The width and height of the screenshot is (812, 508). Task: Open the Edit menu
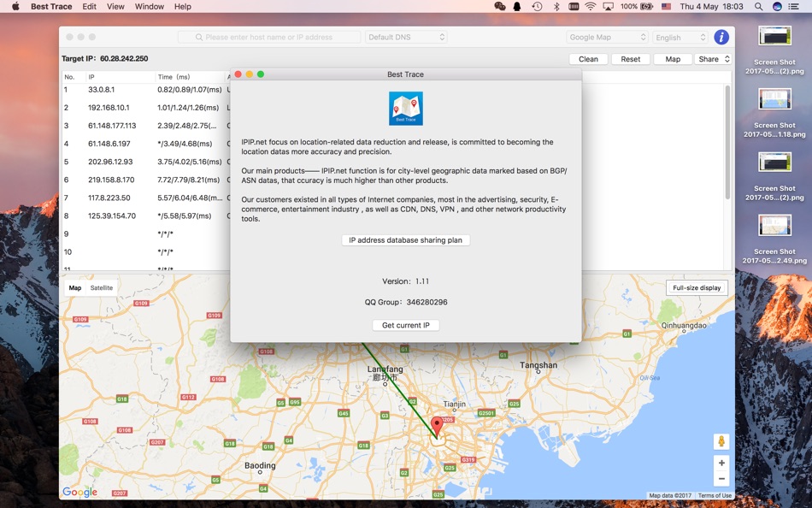pos(89,6)
